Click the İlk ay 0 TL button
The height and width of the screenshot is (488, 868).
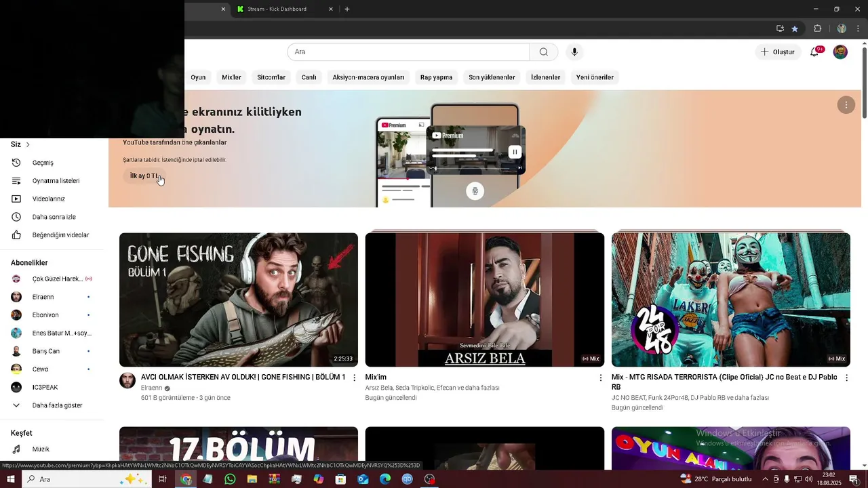coord(144,176)
